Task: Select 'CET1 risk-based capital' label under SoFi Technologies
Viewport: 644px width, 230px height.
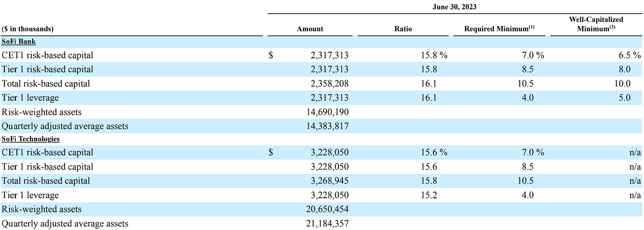Action: (48, 152)
